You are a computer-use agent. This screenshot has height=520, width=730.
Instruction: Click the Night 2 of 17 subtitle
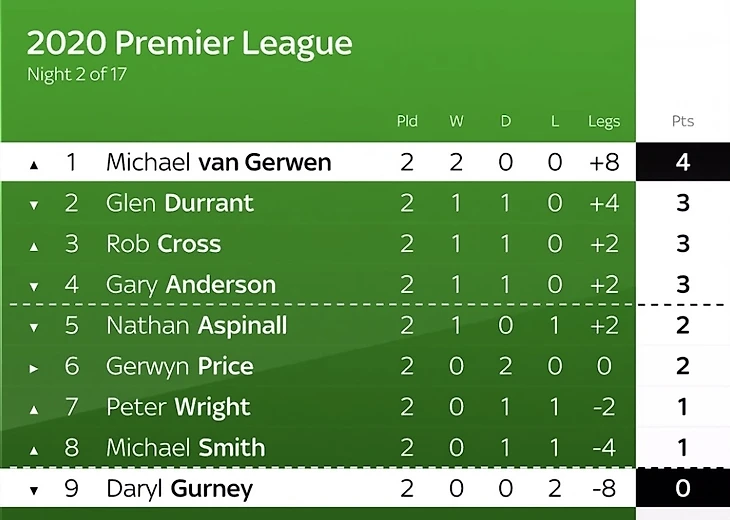pyautogui.click(x=77, y=74)
